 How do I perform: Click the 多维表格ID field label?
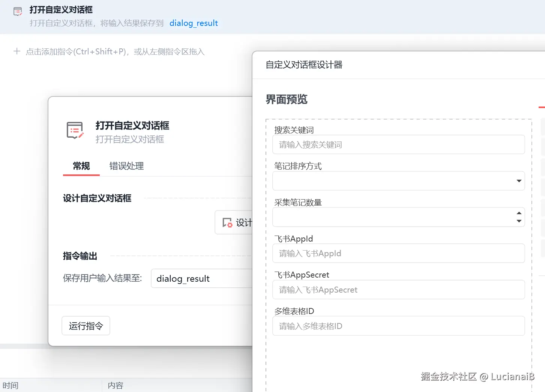pos(294,311)
